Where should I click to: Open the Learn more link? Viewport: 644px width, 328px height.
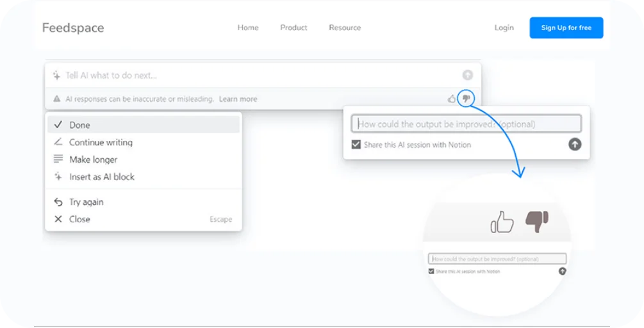[x=238, y=99]
